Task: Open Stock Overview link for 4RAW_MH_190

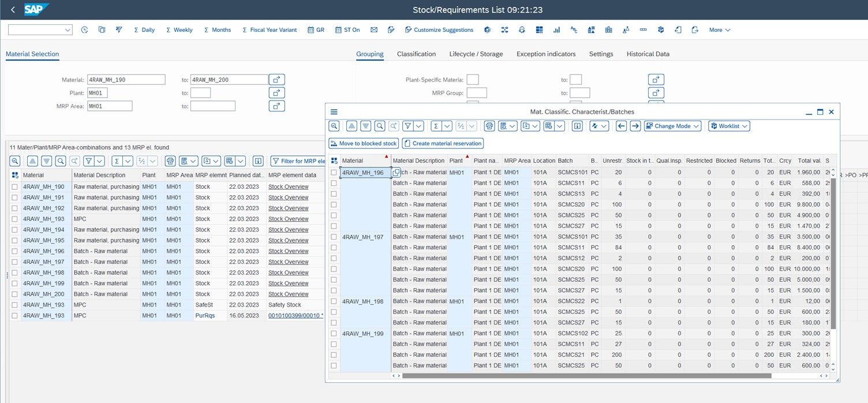Action: pos(288,187)
